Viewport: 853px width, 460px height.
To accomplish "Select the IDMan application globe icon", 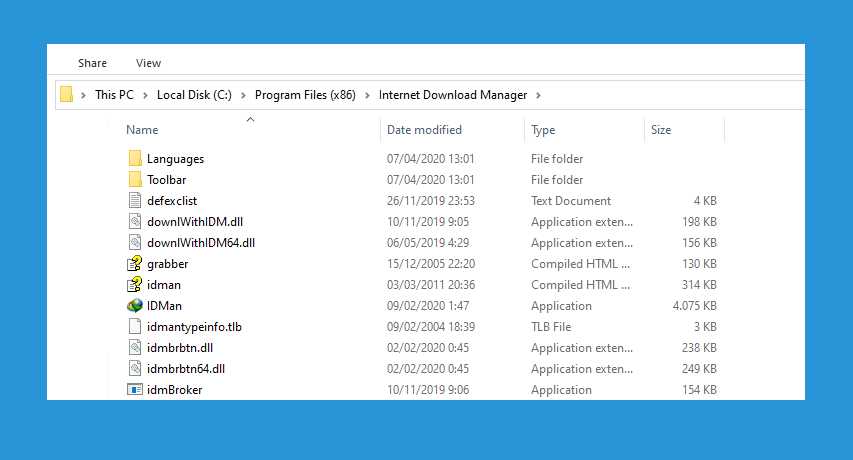I will pos(135,306).
